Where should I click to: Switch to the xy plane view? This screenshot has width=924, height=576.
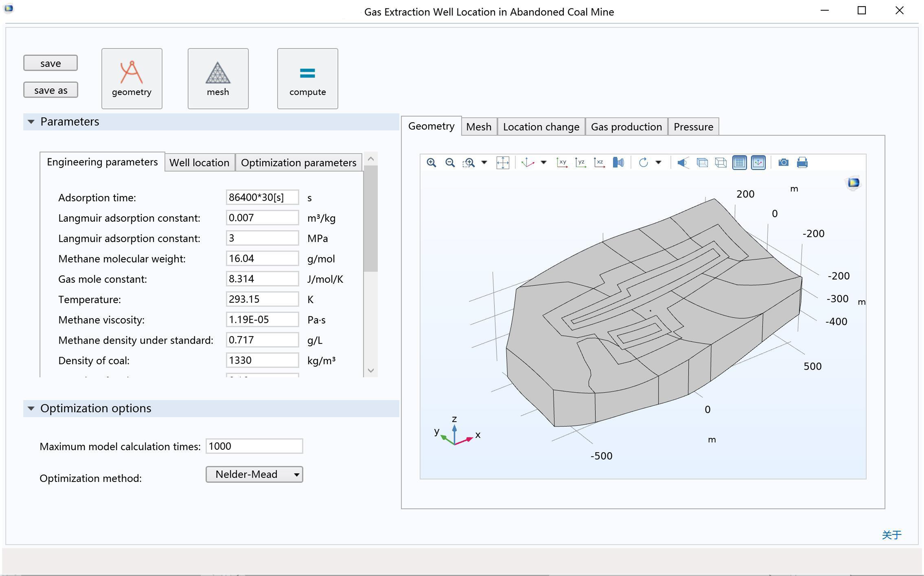(562, 163)
